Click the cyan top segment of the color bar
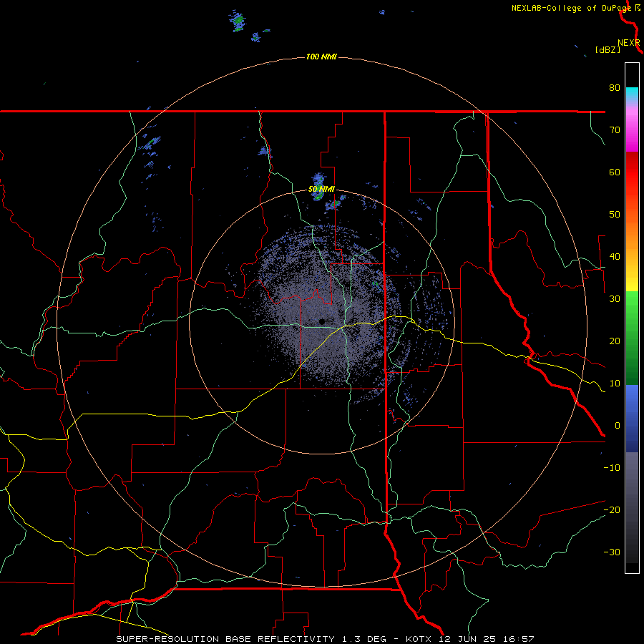 tap(632, 93)
